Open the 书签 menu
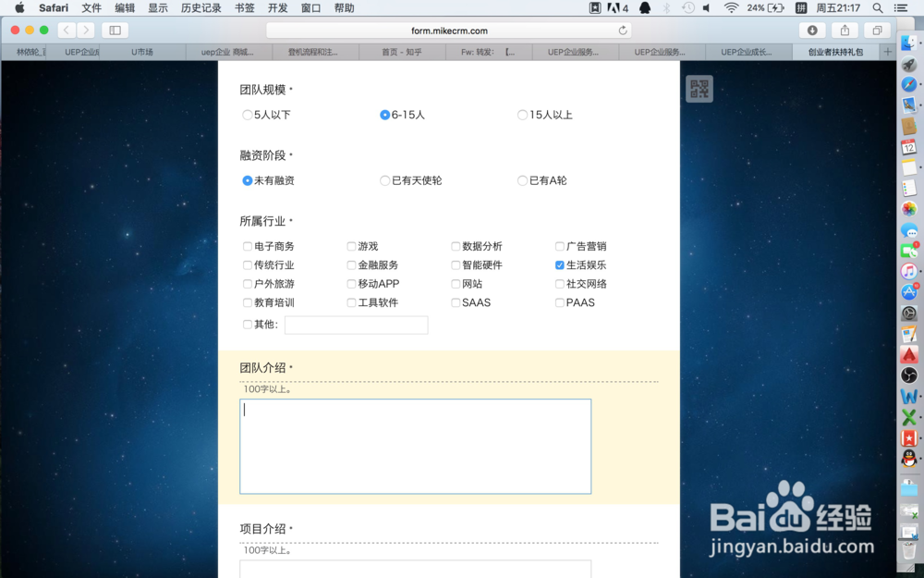The image size is (924, 578). coord(243,8)
